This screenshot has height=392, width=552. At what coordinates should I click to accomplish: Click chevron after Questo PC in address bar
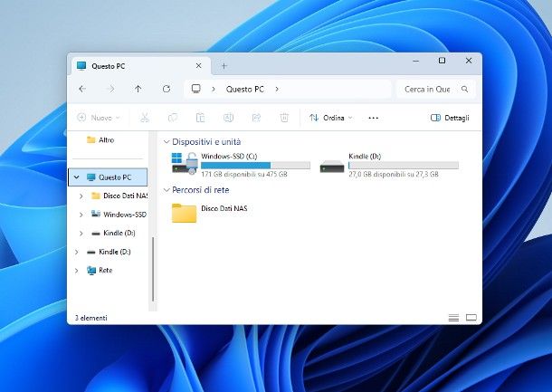pyautogui.click(x=277, y=89)
